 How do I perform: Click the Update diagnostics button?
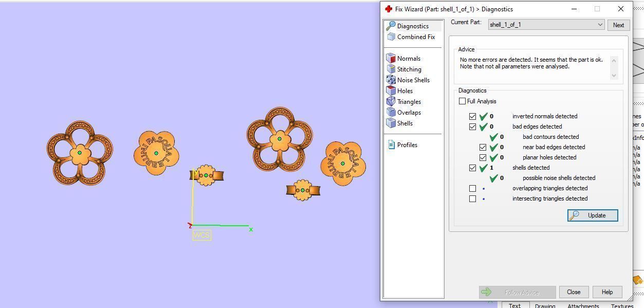point(593,215)
